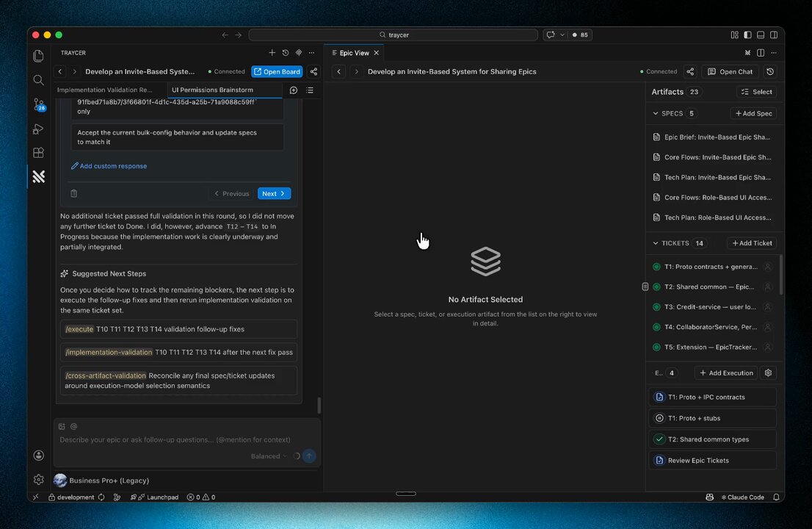The width and height of the screenshot is (812, 529).
Task: Open the Run and Debug view
Action: coord(39,129)
